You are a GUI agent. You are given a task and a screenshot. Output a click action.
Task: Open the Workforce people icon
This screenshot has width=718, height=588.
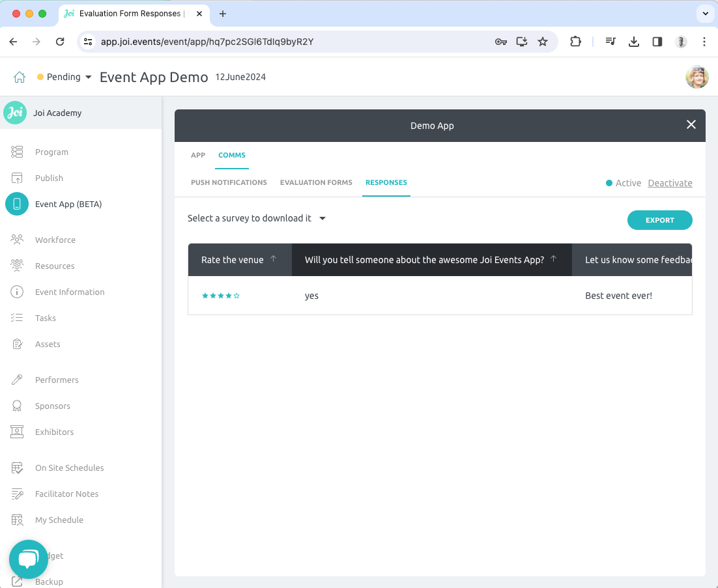pos(17,240)
